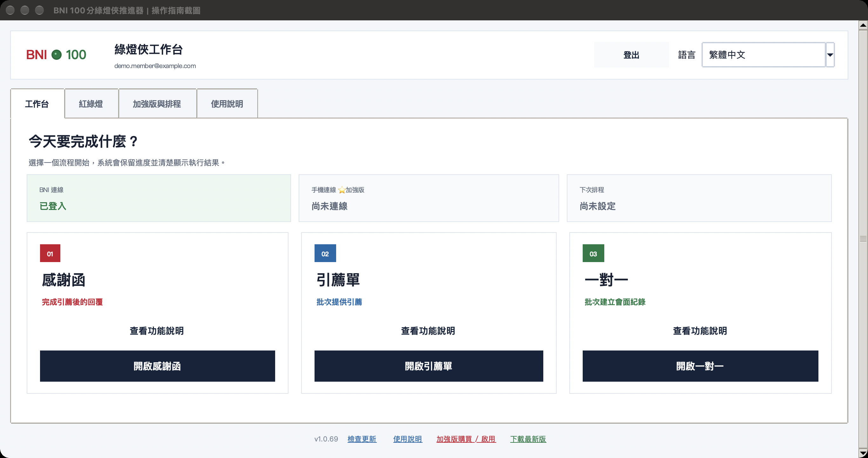Open the 使用說明 tab
This screenshot has width=868, height=458.
(x=227, y=104)
